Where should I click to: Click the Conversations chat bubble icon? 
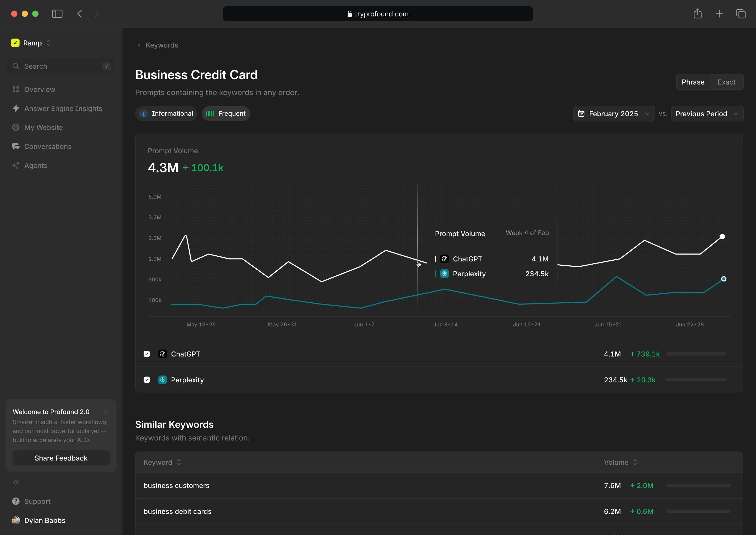16,146
